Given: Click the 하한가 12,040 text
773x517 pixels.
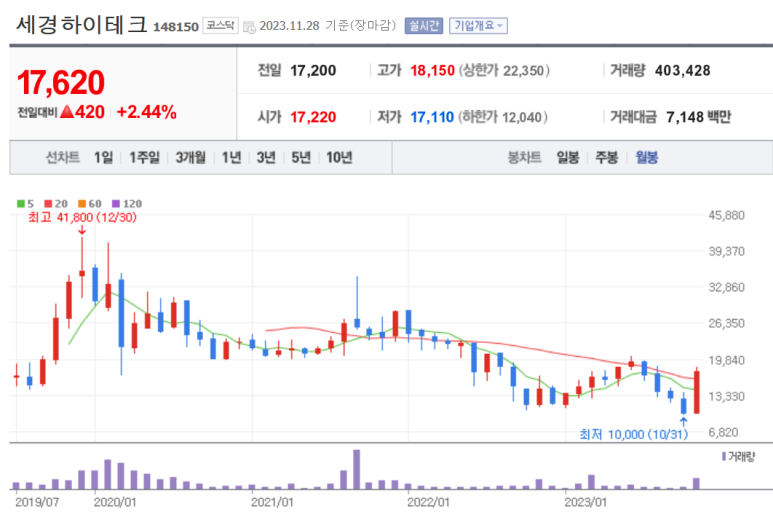Looking at the screenshot, I should tap(503, 117).
